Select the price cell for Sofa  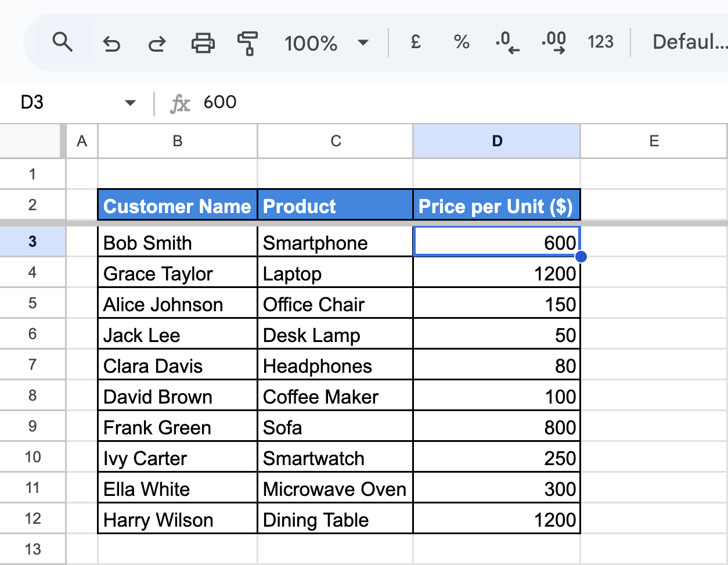click(x=497, y=426)
